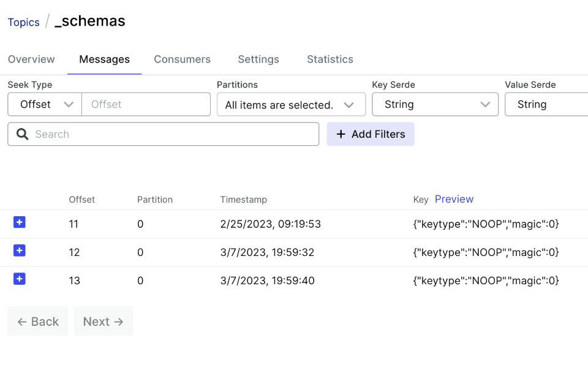Focus the Offset input field

pos(146,105)
